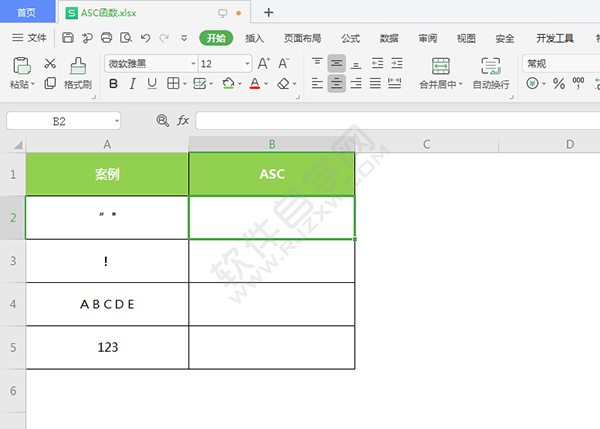The width and height of the screenshot is (600, 429).
Task: Click the Borders grid icon
Action: (173, 83)
